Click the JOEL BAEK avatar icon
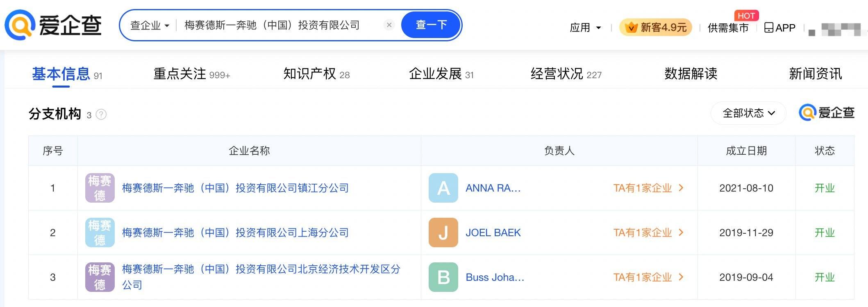 pos(443,233)
